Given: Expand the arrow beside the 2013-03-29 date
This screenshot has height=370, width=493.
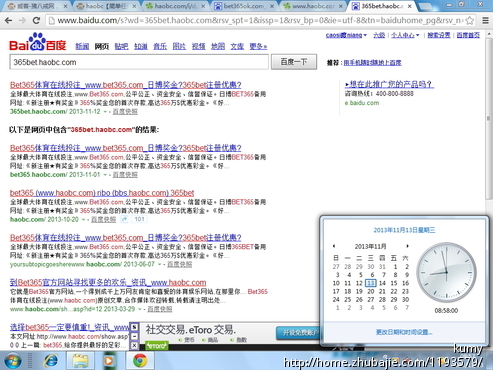Looking at the screenshot, I should [x=140, y=309].
